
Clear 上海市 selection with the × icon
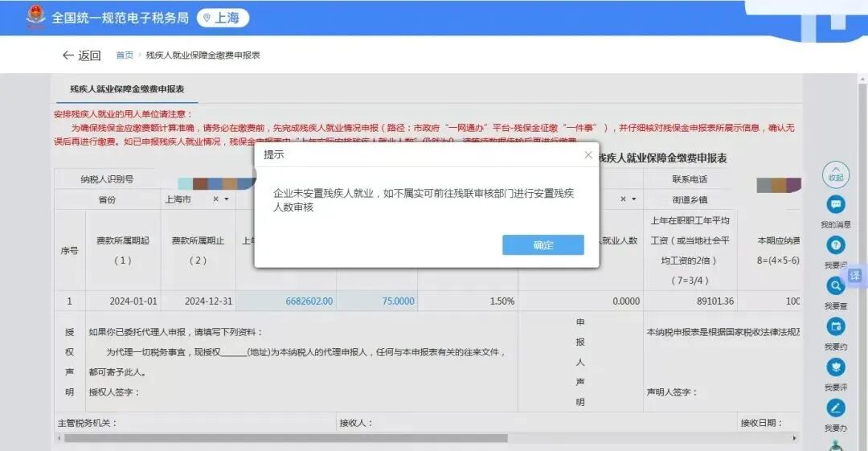[x=216, y=199]
